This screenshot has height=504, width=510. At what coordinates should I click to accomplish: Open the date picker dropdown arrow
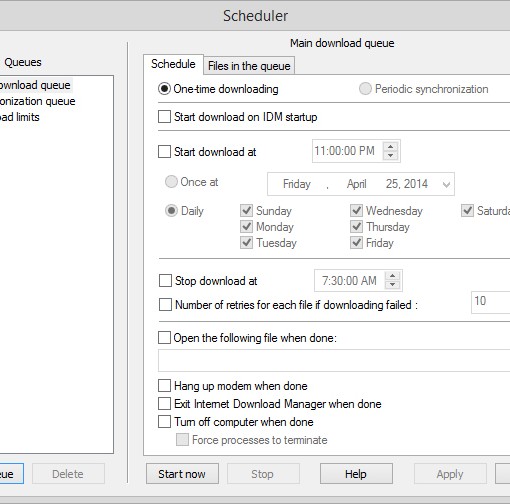[446, 184]
